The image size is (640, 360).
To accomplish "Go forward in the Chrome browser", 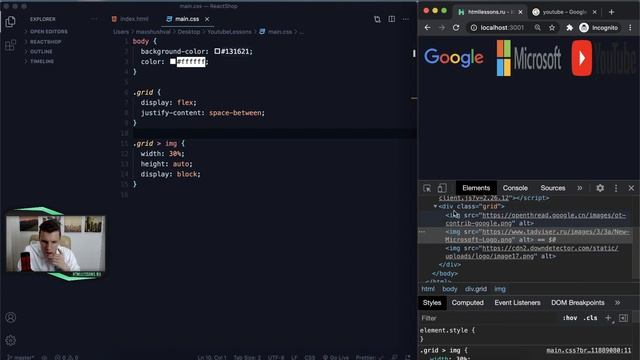I will point(442,28).
